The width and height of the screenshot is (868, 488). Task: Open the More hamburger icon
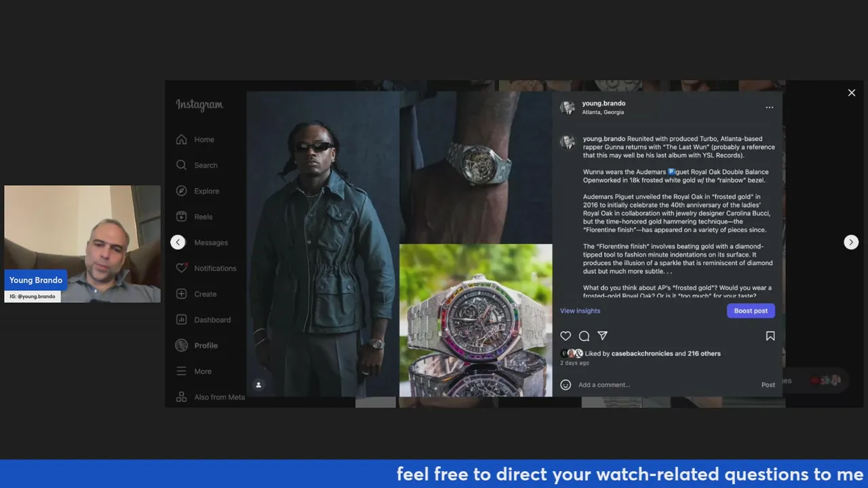click(x=181, y=371)
